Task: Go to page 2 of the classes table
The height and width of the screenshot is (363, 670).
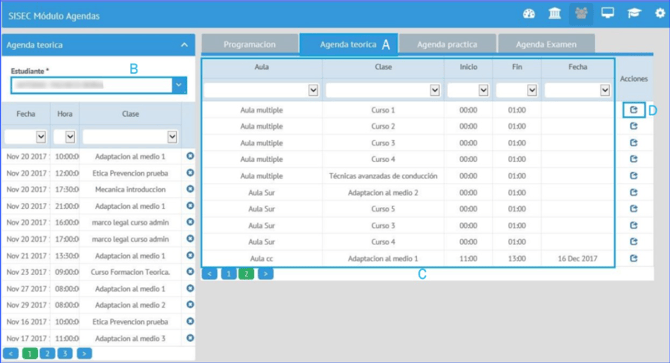Action: 247,274
